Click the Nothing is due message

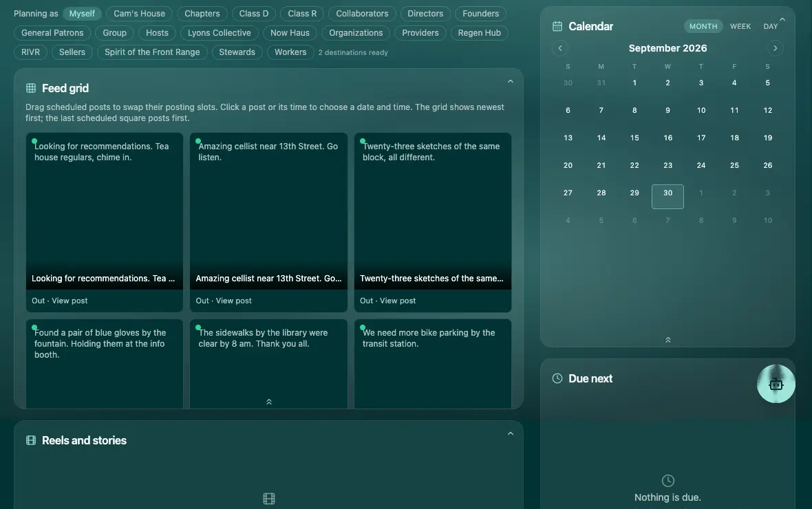pyautogui.click(x=667, y=497)
